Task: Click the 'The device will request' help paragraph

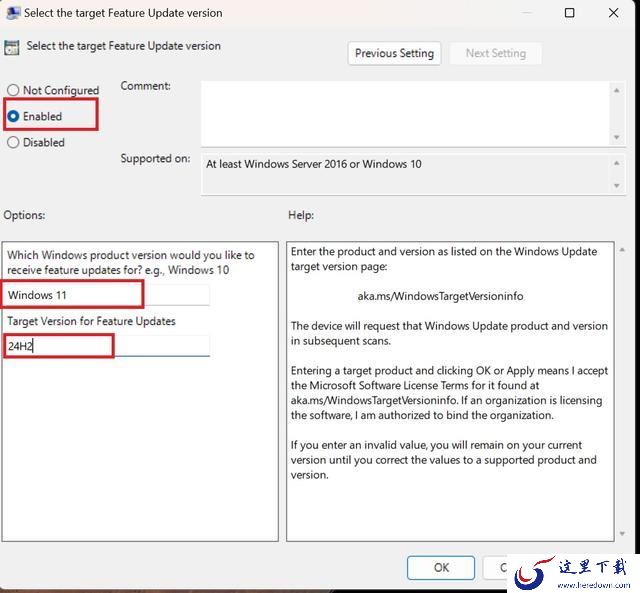Action: click(449, 333)
